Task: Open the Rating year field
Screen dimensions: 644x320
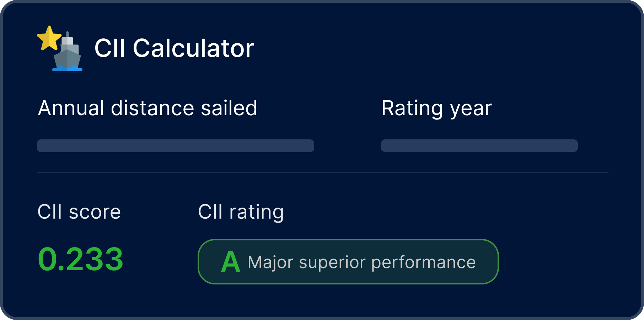Action: pyautogui.click(x=479, y=146)
